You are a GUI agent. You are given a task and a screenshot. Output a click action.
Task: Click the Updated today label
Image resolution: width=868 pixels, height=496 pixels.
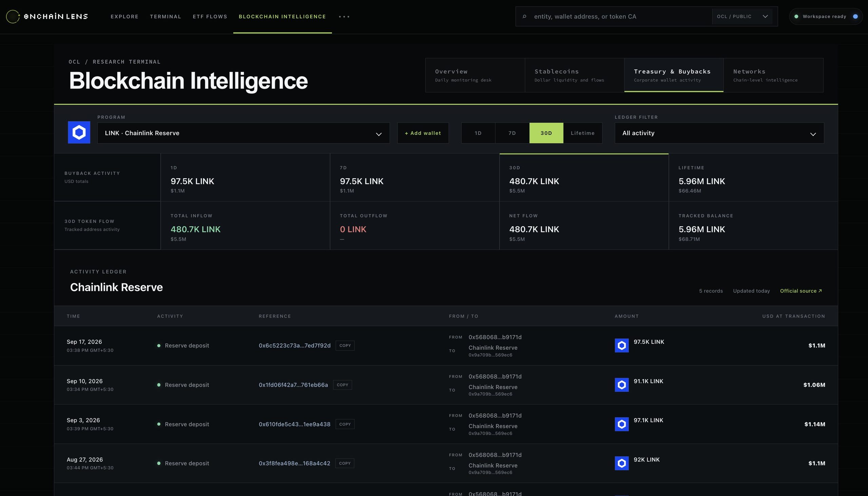[751, 291]
